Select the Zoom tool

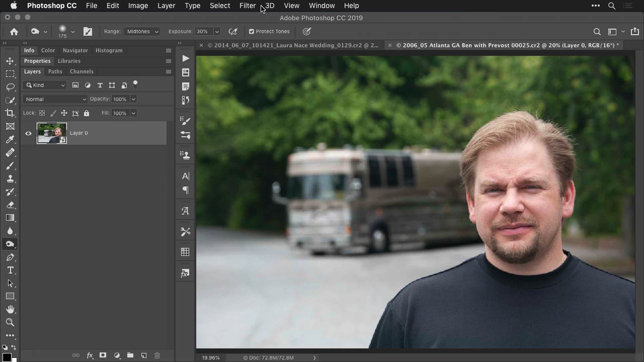tap(10, 322)
